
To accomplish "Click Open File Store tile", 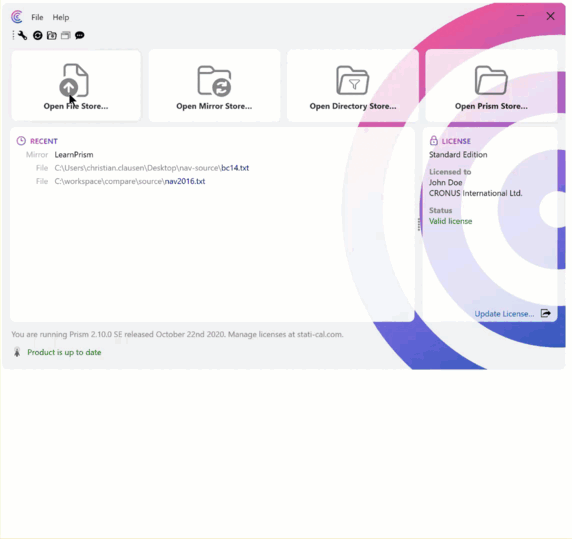I will click(x=76, y=85).
